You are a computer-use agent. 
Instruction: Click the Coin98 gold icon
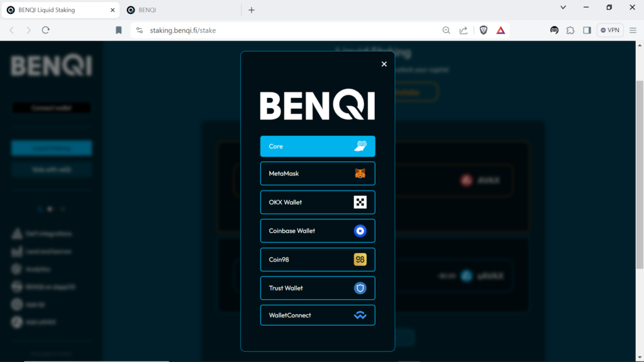[x=360, y=260]
